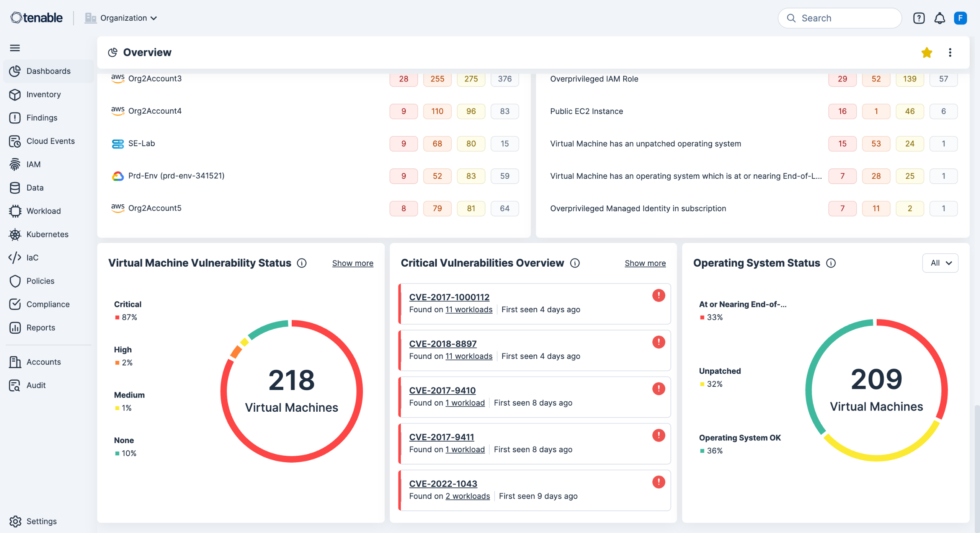Navigate to IAM page
Viewport: 980px width, 533px height.
(x=33, y=164)
